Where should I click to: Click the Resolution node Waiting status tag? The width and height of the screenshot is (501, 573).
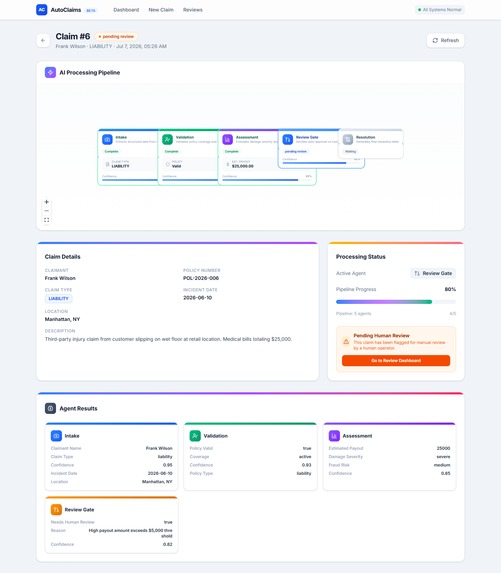tap(350, 151)
